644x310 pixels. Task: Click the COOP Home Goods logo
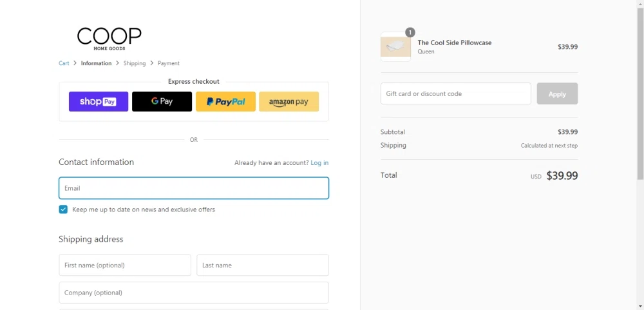[x=109, y=38]
